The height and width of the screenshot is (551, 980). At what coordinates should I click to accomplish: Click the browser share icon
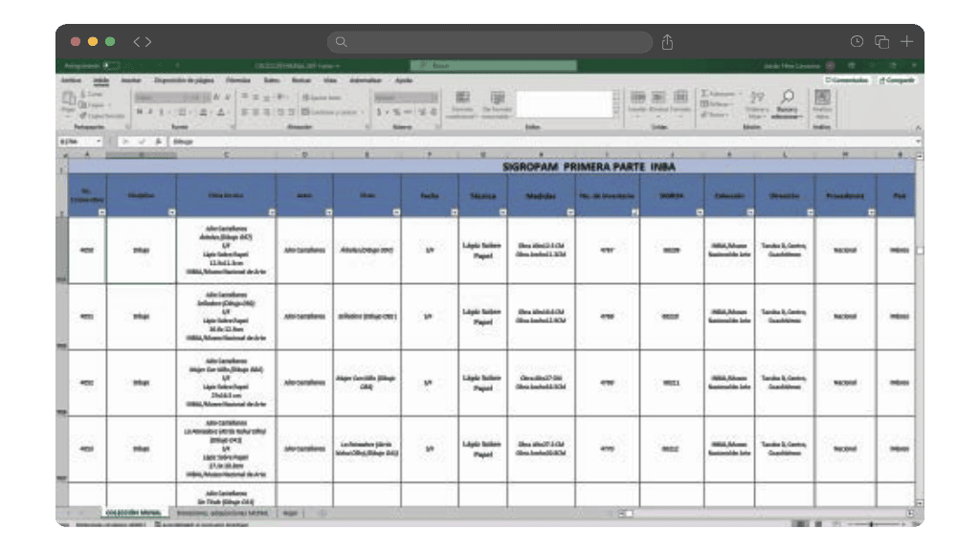pos(667,42)
